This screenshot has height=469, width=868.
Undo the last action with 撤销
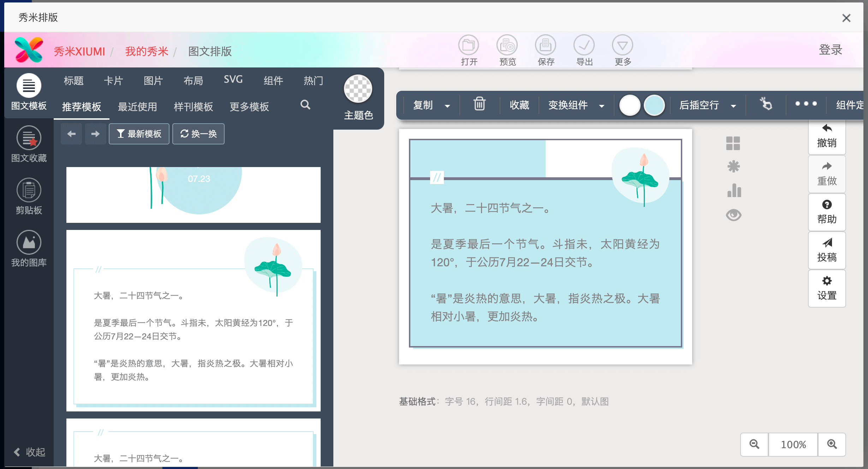(x=827, y=136)
